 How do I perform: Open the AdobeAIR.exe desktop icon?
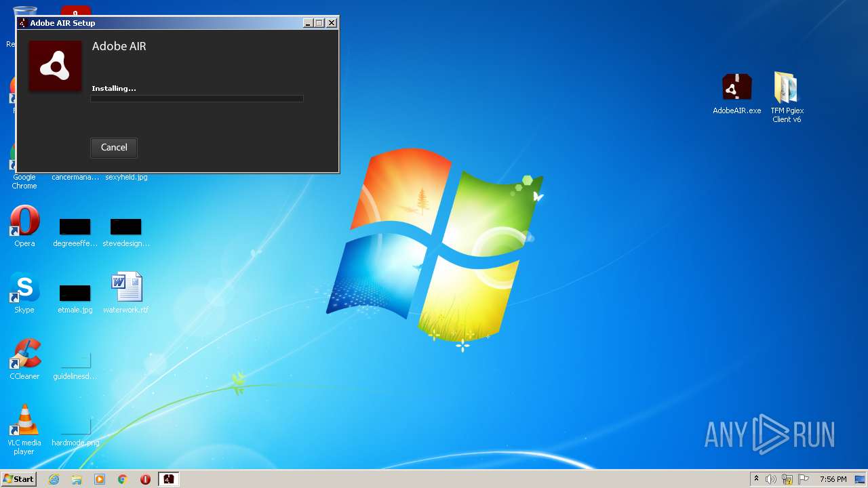[x=736, y=94]
